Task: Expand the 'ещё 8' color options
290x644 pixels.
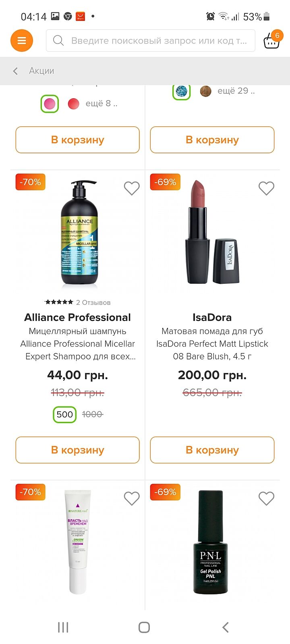Action: pos(101,104)
